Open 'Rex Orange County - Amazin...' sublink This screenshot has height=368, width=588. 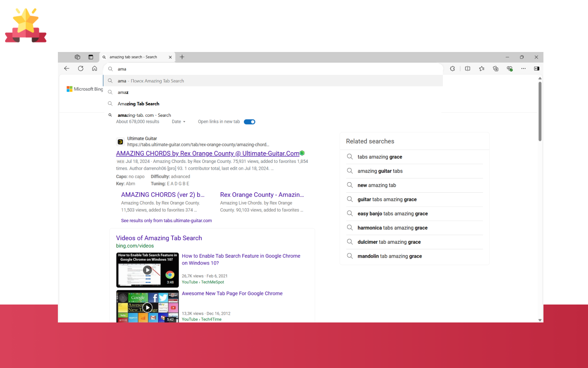point(262,195)
